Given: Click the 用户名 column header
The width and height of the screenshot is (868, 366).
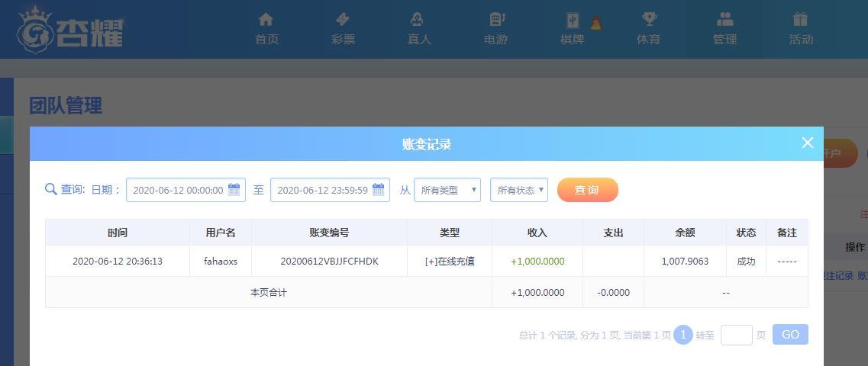Looking at the screenshot, I should point(221,233).
